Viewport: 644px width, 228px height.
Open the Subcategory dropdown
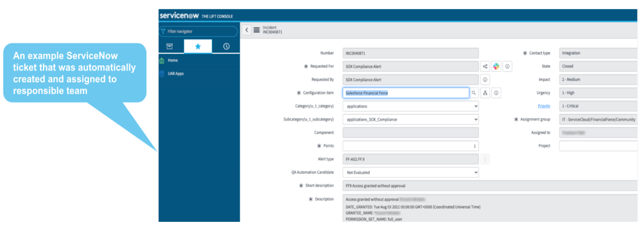coord(411,119)
